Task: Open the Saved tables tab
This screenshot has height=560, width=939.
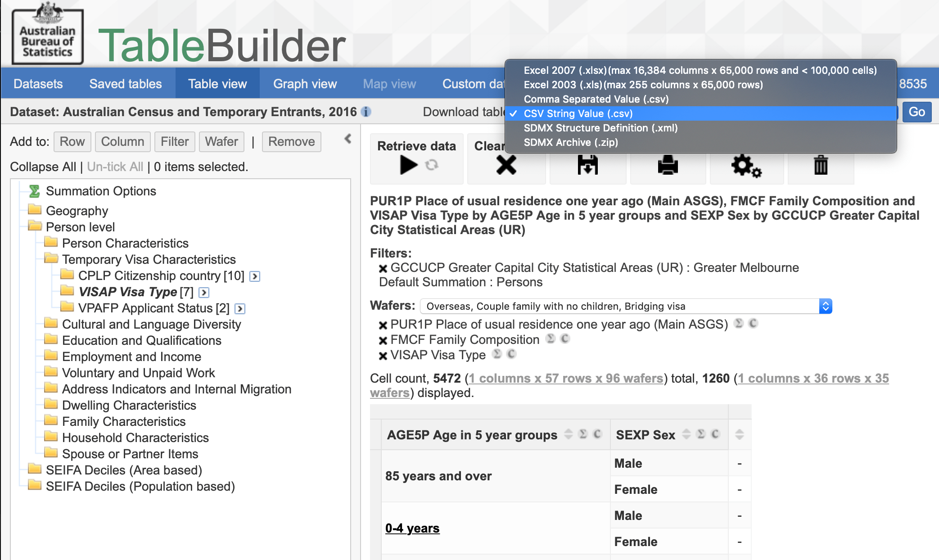Action: (x=125, y=83)
